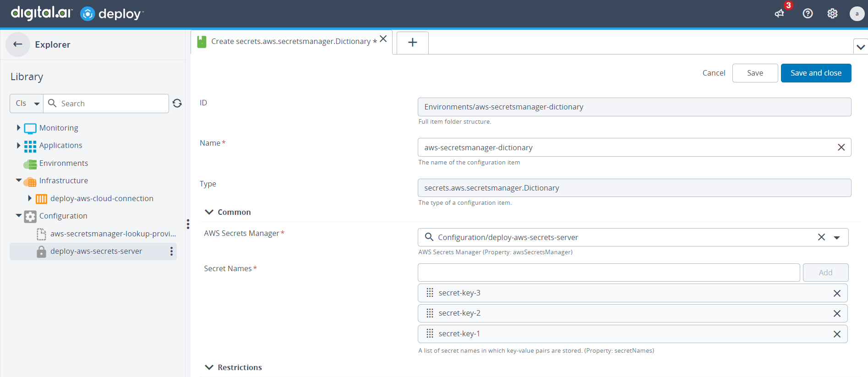Viewport: 868px width, 377px height.
Task: Remove secret-key-3 from the list
Action: click(x=836, y=293)
